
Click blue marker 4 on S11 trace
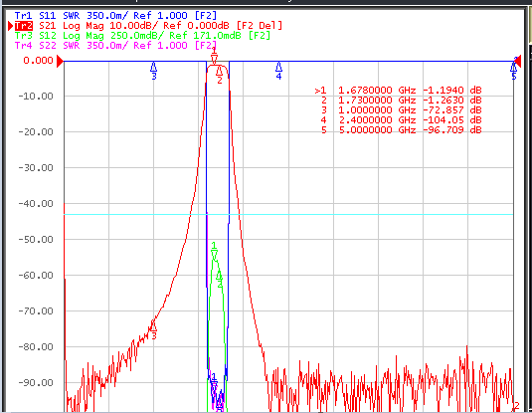click(x=278, y=67)
